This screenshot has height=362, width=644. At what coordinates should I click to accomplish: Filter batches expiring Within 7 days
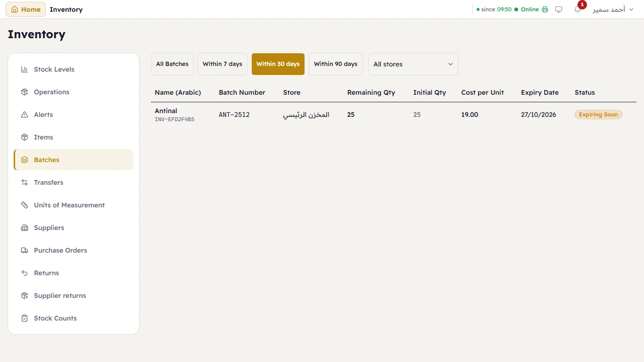point(223,64)
